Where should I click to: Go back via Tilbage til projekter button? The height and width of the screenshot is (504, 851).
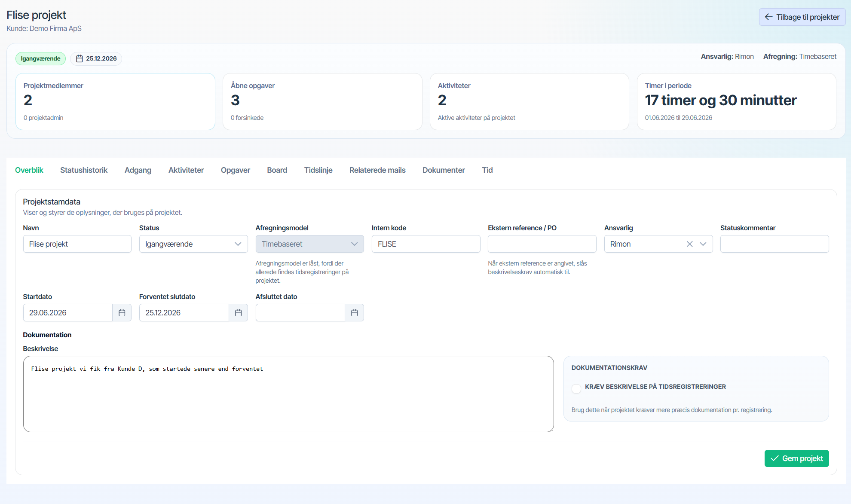[x=802, y=17]
